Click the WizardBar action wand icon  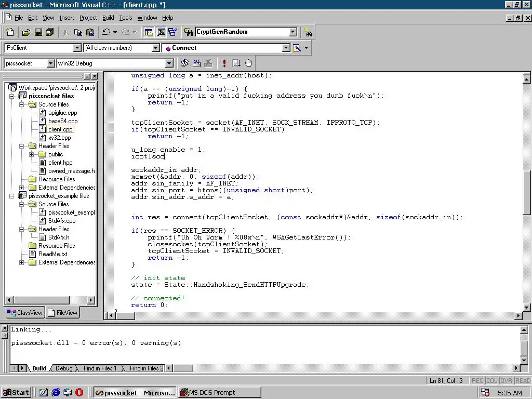click(297, 48)
